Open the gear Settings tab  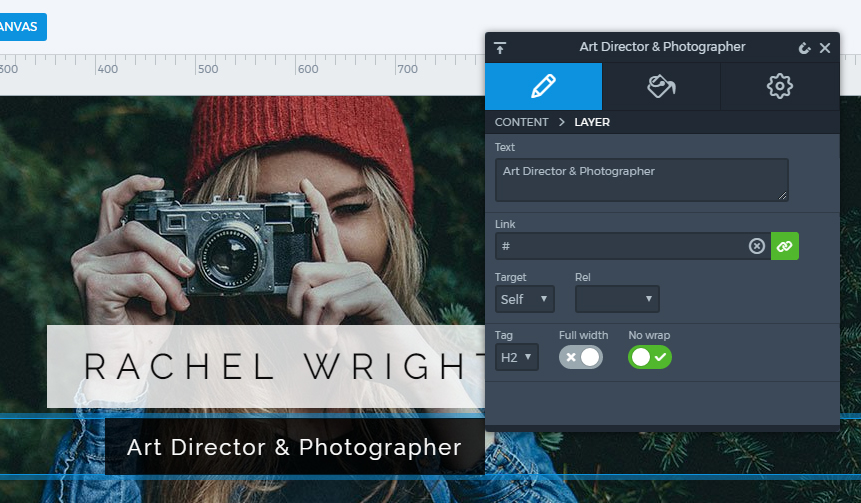pos(779,86)
